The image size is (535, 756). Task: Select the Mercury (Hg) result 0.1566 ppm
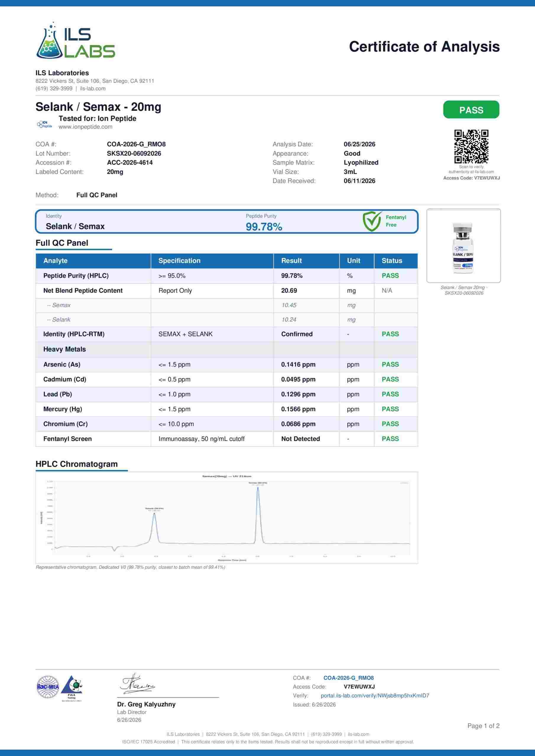(x=298, y=409)
